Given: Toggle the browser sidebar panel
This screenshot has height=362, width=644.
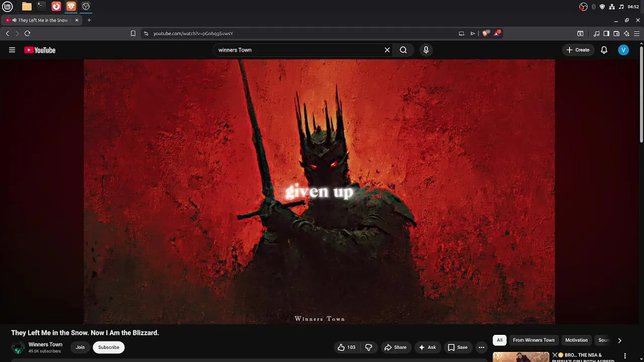Looking at the screenshot, I should (x=606, y=34).
